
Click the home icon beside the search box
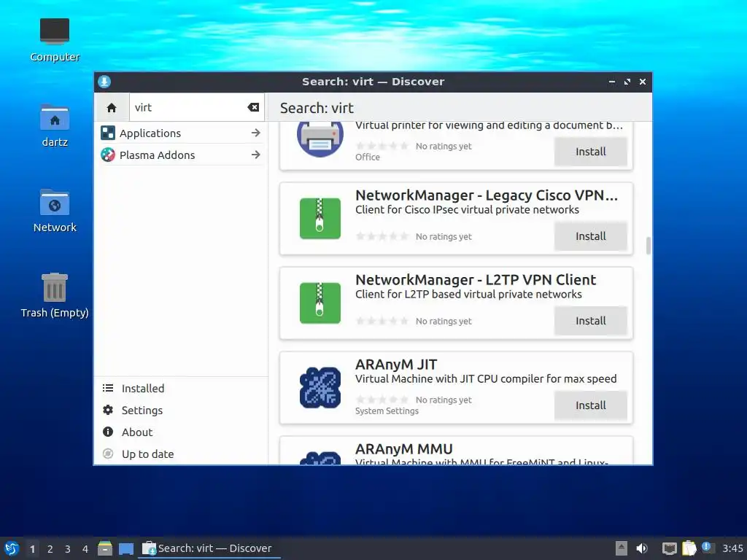(x=112, y=108)
